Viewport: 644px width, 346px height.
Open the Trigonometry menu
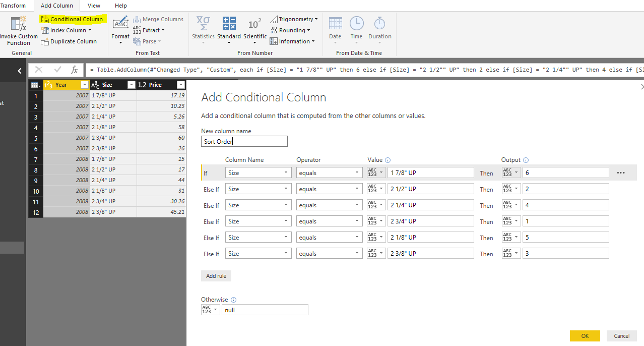click(294, 19)
